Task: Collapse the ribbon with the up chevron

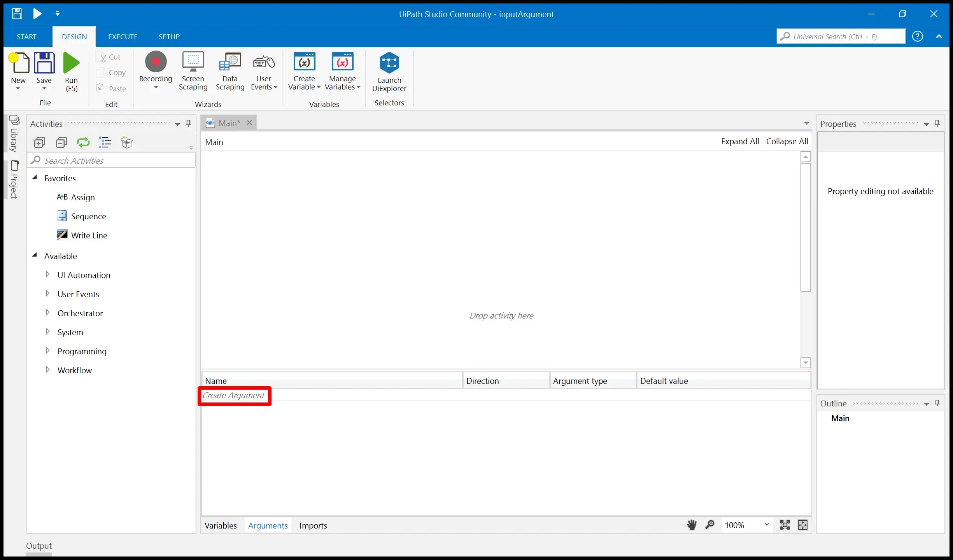Action: pos(939,37)
